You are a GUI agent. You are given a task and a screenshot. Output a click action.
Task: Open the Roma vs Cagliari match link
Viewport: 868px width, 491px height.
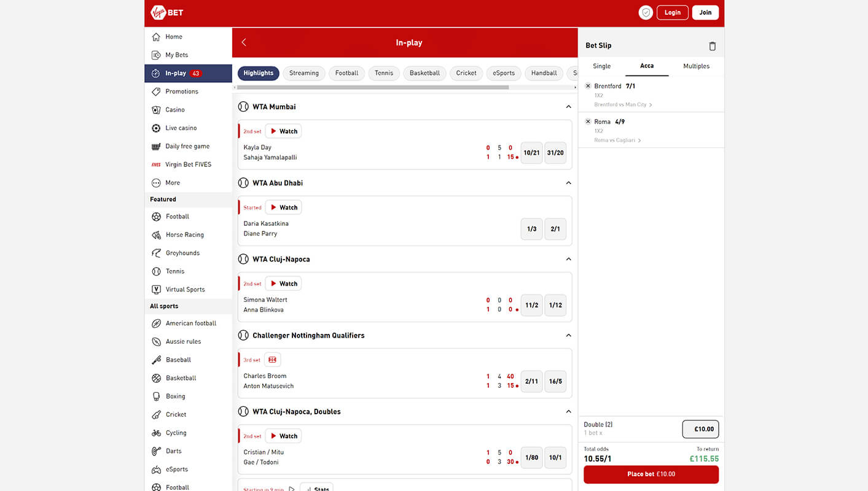(617, 141)
